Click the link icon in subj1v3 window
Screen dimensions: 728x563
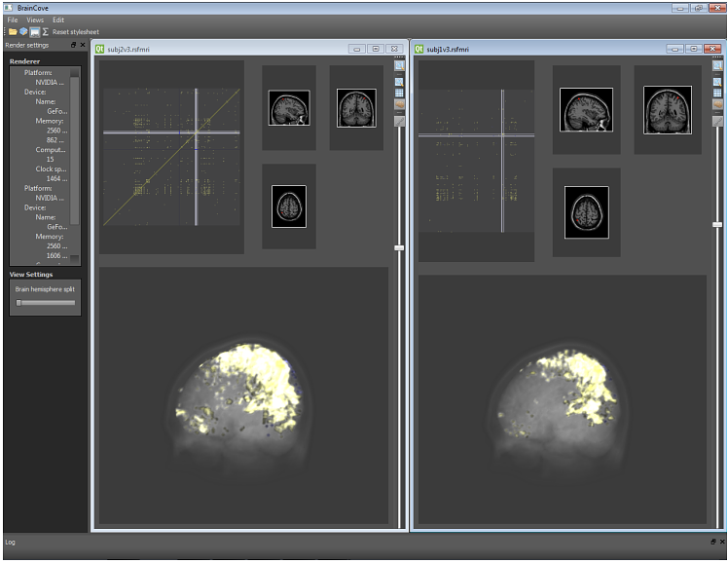pos(717,121)
